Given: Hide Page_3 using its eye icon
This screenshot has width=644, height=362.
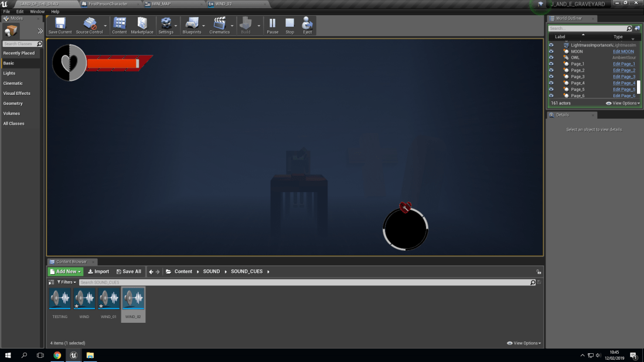Looking at the screenshot, I should pyautogui.click(x=550, y=76).
